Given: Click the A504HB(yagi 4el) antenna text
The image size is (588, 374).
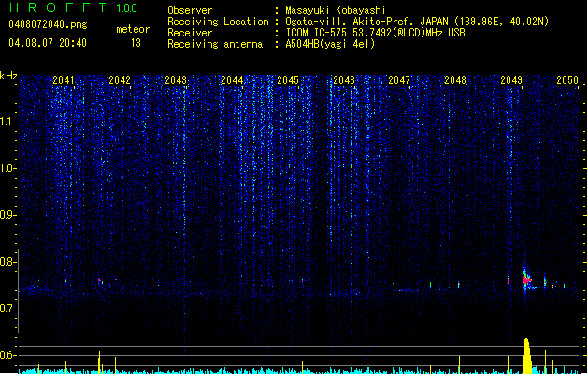Looking at the screenshot, I should point(330,44).
